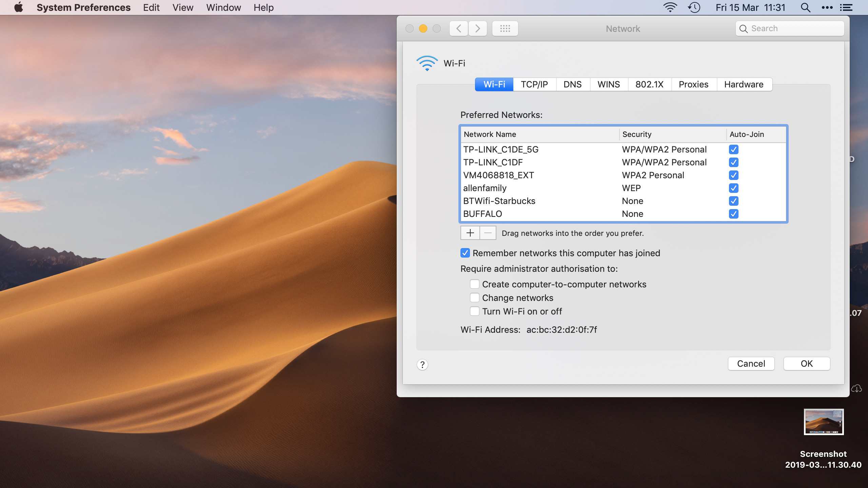Screen dimensions: 868x488
Task: Click the forward navigation arrow icon
Action: click(x=477, y=28)
